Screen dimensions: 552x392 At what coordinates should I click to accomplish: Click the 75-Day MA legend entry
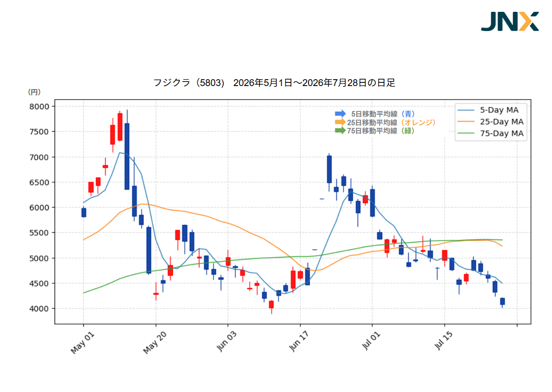[x=491, y=133]
